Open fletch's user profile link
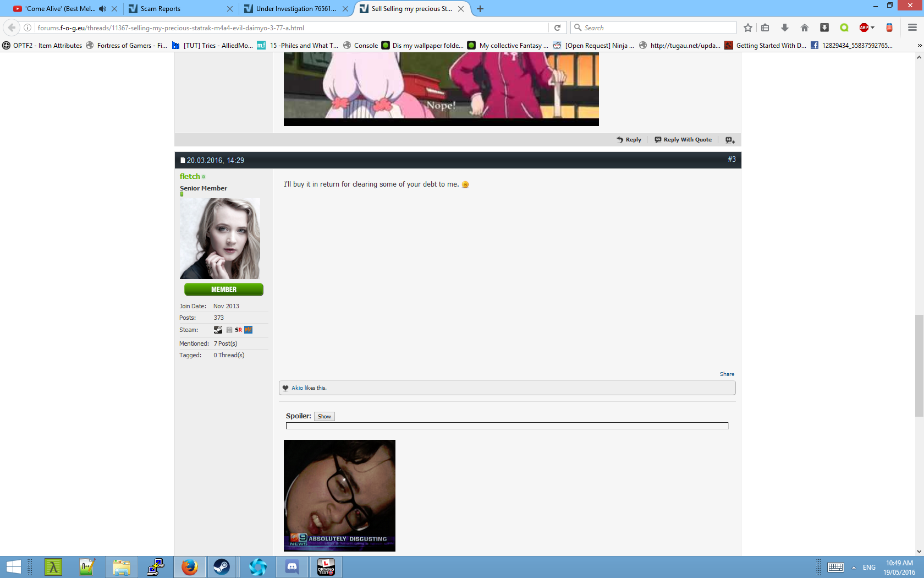 coord(190,176)
